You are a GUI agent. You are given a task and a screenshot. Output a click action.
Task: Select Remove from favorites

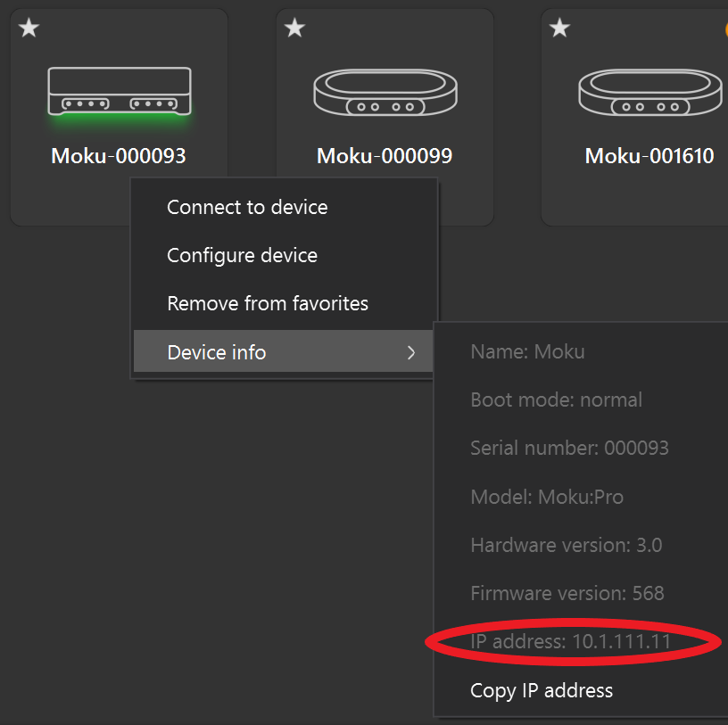click(x=267, y=303)
